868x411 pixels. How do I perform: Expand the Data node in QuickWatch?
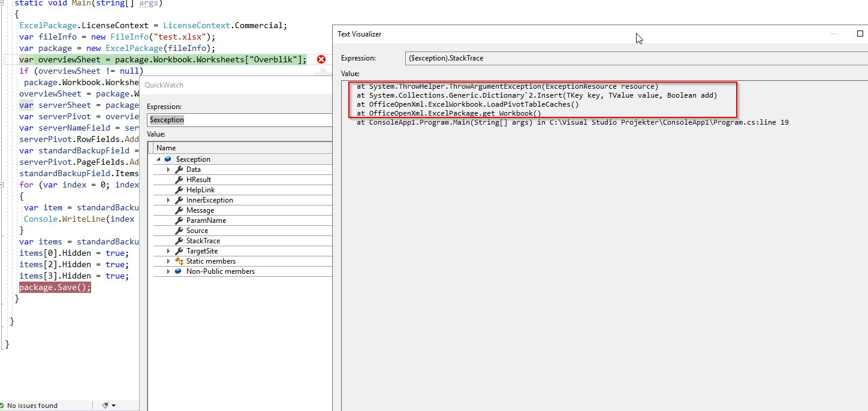(168, 170)
